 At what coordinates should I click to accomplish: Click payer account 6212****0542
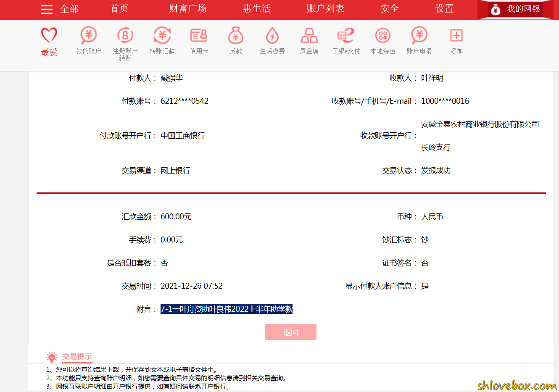185,101
